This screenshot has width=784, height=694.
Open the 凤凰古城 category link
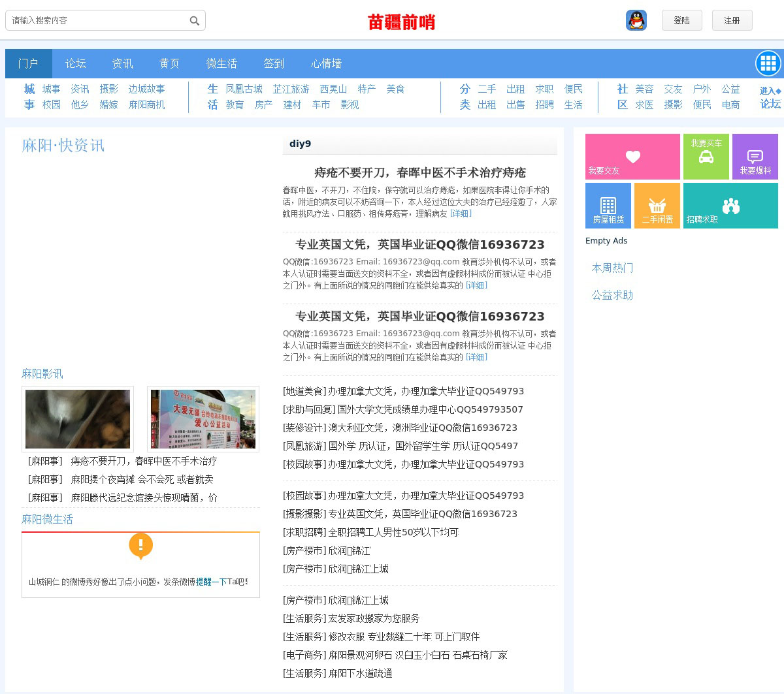(244, 89)
